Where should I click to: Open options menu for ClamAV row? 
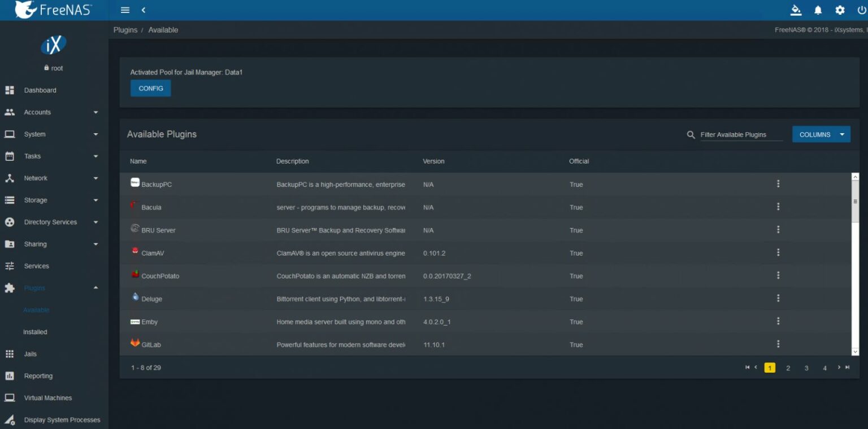pos(778,252)
